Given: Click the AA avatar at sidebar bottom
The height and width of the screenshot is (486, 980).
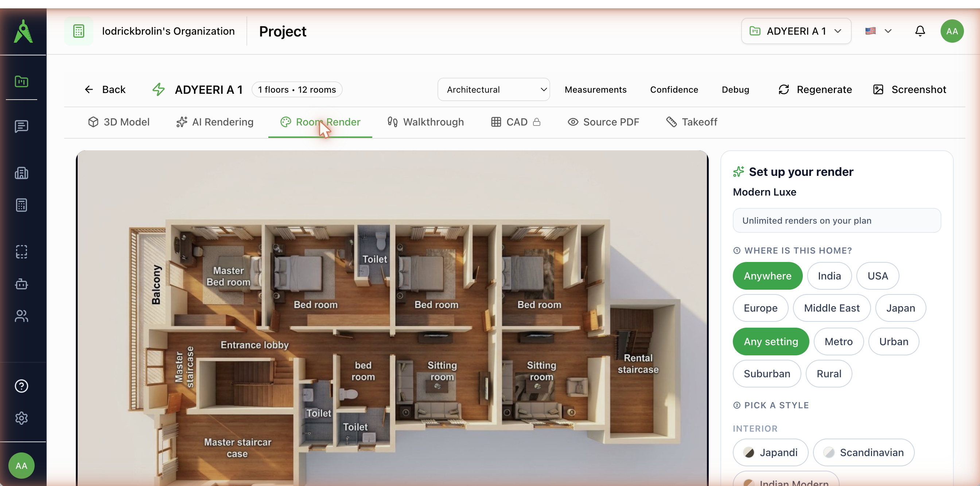Looking at the screenshot, I should (21, 466).
